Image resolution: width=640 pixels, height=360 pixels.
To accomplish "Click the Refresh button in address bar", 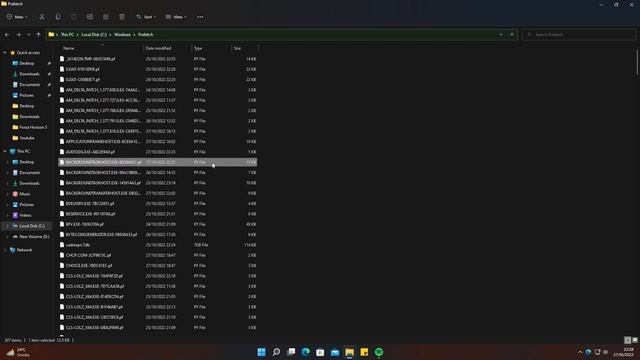I will (x=512, y=35).
